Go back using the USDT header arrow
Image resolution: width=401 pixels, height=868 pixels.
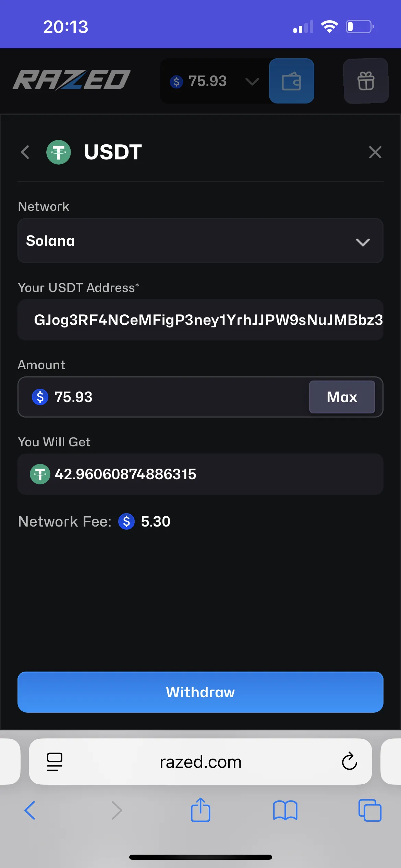coord(25,152)
